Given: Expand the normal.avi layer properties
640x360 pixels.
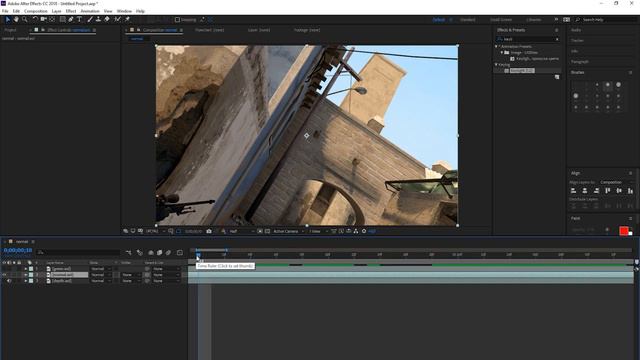Looking at the screenshot, I should 25,275.
